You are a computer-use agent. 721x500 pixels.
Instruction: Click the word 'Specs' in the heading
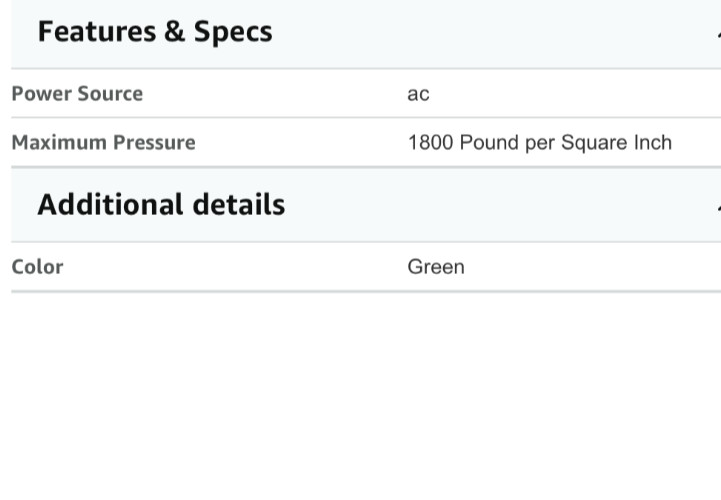click(233, 33)
